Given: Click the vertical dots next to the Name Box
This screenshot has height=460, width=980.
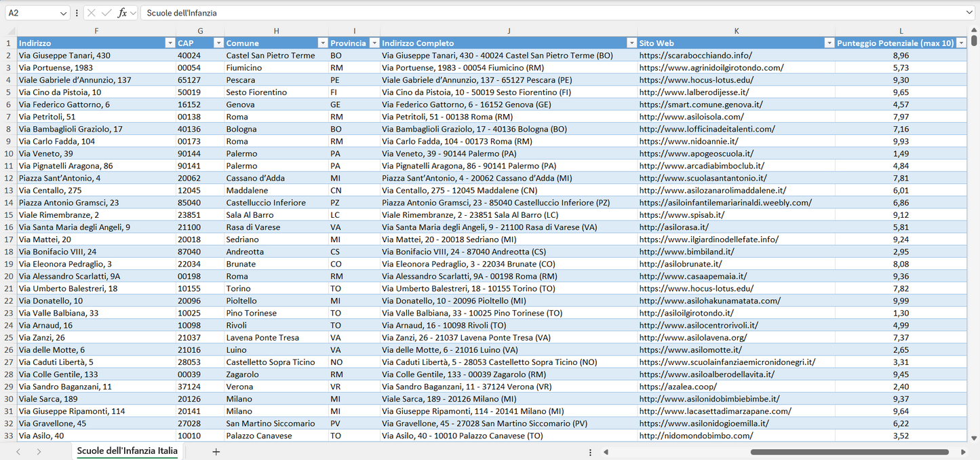Looking at the screenshot, I should click(x=76, y=12).
